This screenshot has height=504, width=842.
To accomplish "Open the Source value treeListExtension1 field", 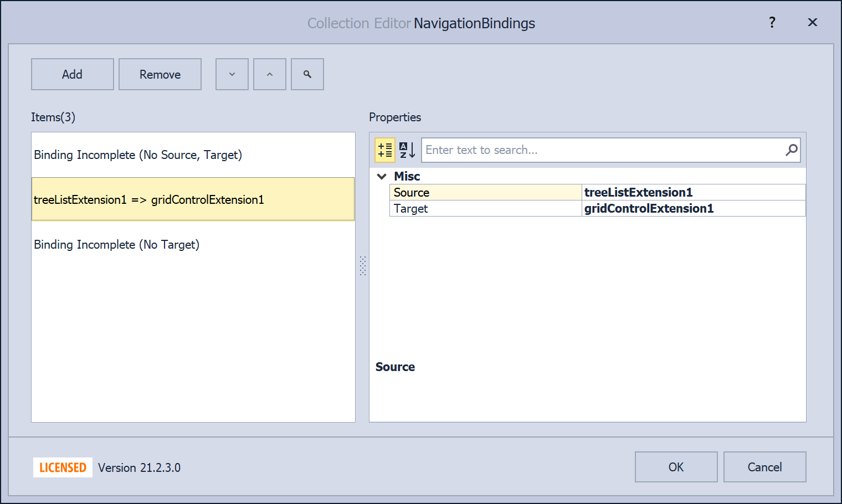I will (x=692, y=192).
